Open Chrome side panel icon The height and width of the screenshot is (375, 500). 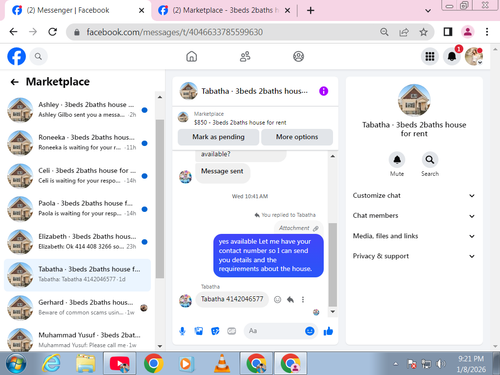448,32
